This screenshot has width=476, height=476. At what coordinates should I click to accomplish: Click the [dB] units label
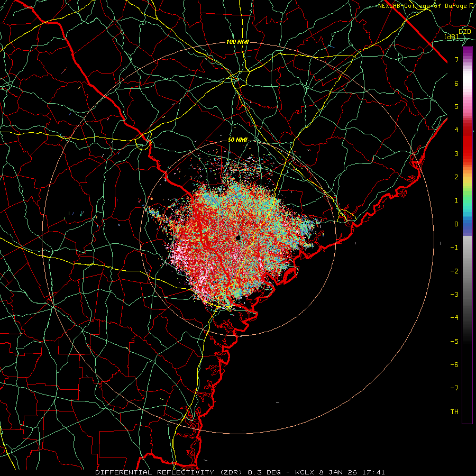pos(452,36)
